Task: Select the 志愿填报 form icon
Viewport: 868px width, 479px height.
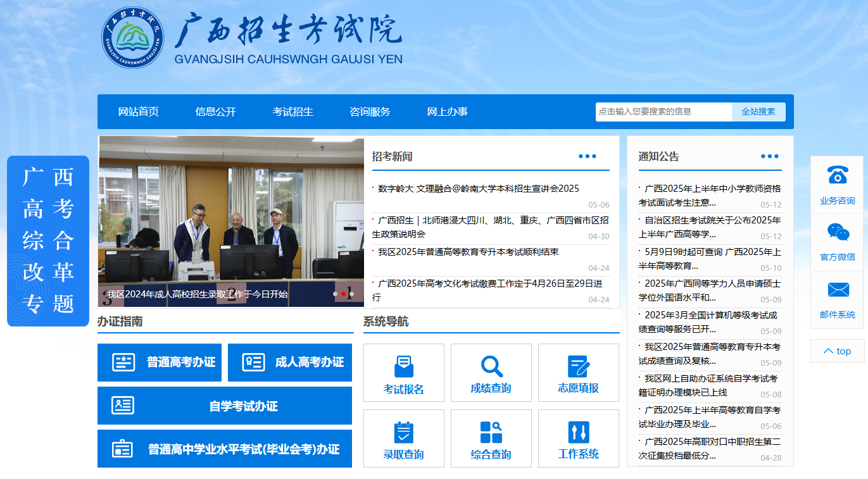Action: (x=579, y=366)
